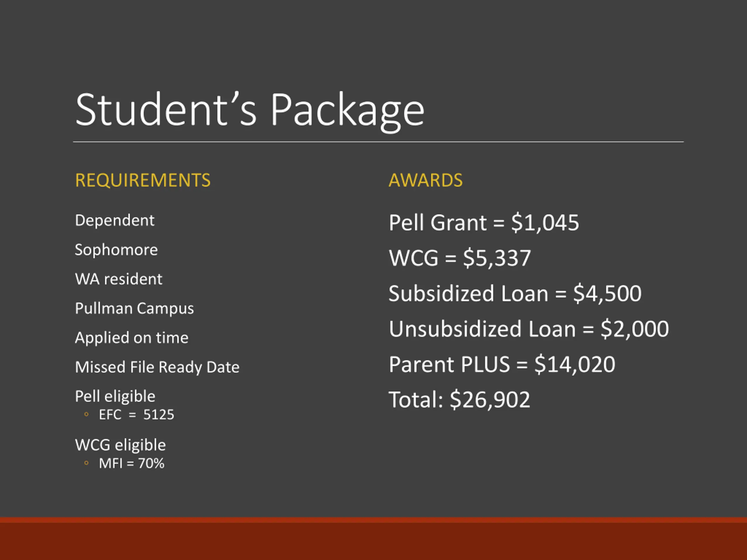The image size is (747, 560).
Task: Click the red footer bar
Action: (x=373, y=538)
